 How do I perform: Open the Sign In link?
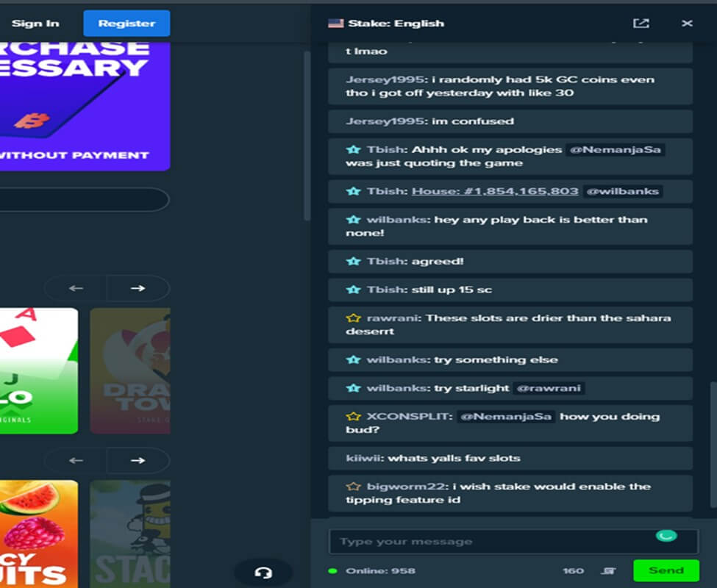[x=35, y=24]
